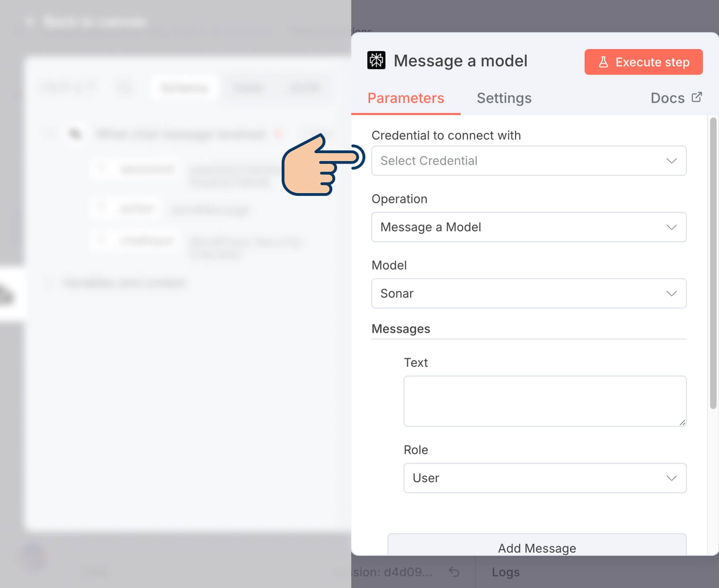Click the Add Message button
Image resolution: width=719 pixels, height=588 pixels.
pos(537,548)
